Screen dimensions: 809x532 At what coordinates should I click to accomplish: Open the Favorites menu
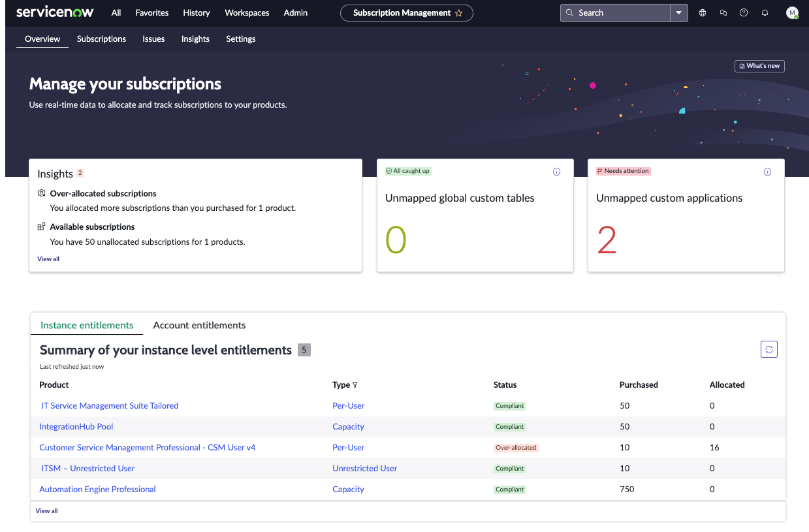(152, 13)
